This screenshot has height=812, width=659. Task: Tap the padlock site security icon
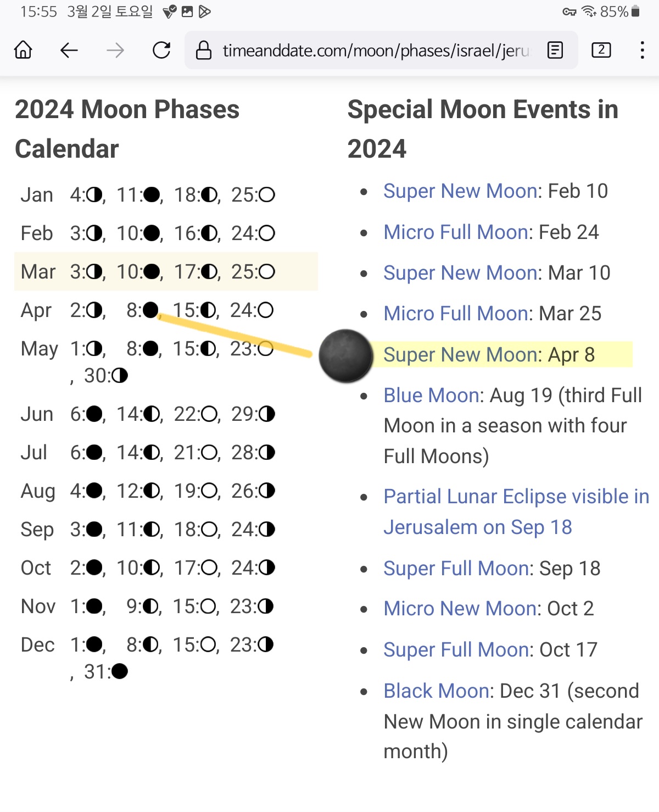tap(204, 50)
